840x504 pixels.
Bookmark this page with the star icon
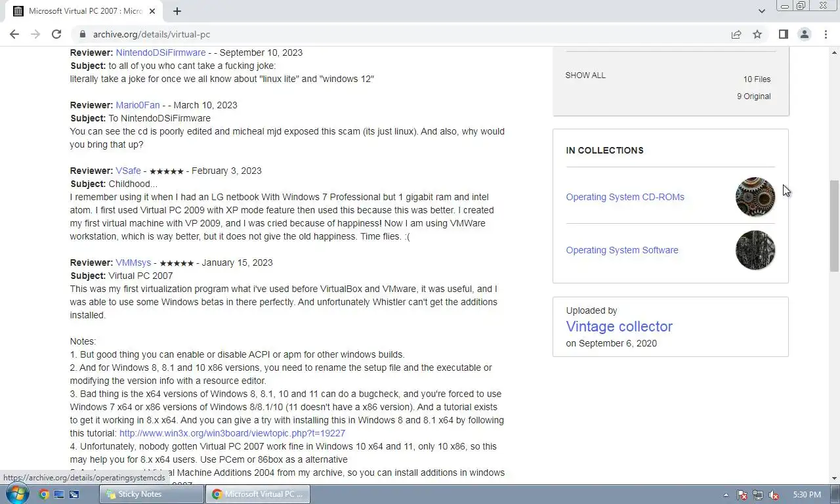[757, 34]
